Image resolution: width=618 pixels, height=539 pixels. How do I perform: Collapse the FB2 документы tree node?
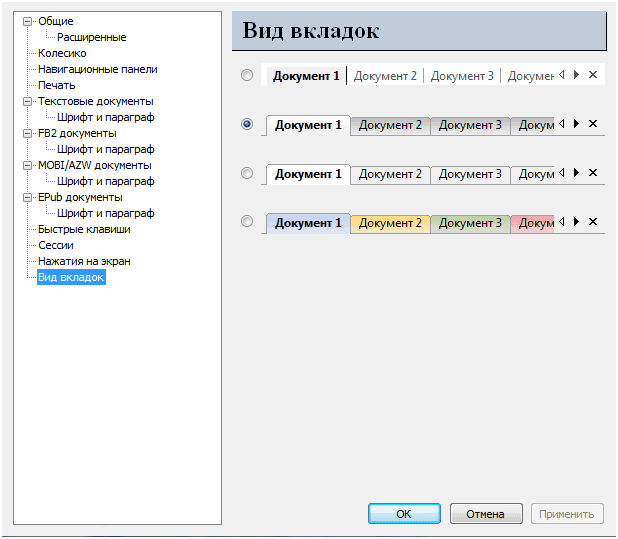pyautogui.click(x=27, y=134)
